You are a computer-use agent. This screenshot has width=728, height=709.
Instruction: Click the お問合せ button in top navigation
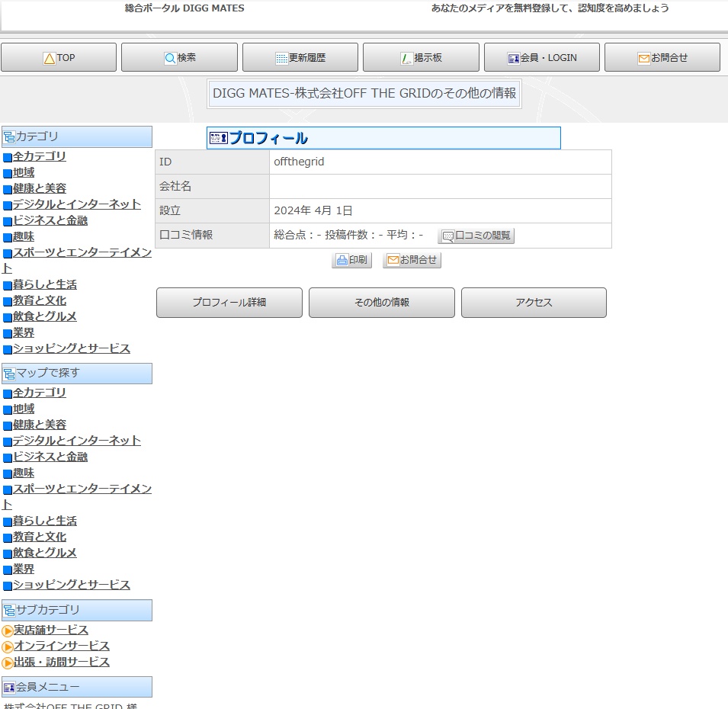tap(662, 58)
